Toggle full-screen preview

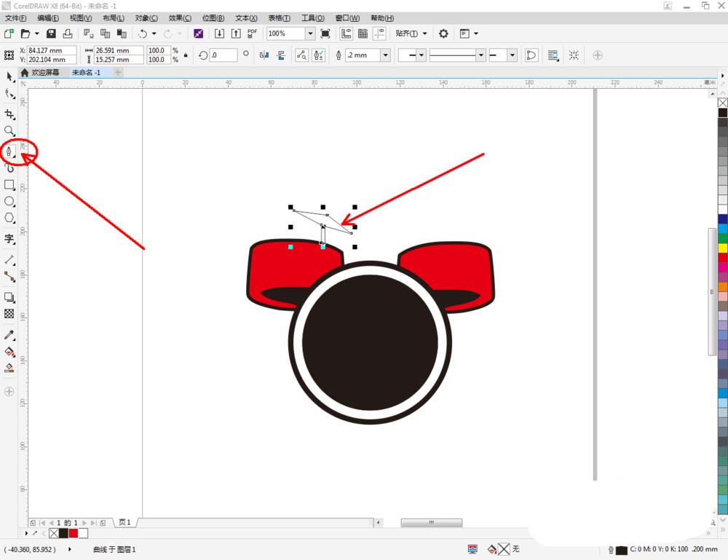(325, 33)
